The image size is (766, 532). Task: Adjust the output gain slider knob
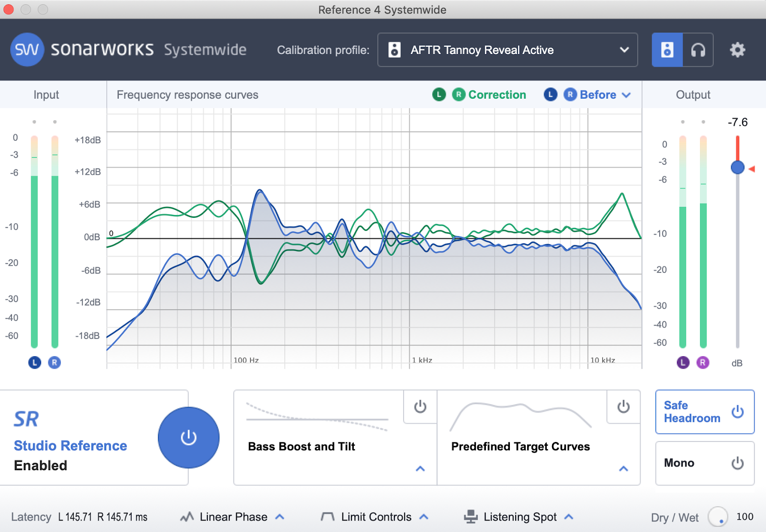(738, 168)
